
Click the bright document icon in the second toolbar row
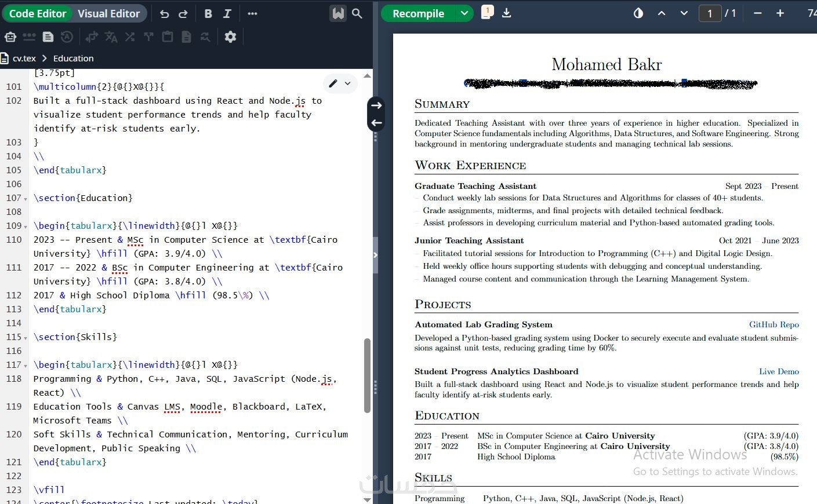[x=48, y=37]
